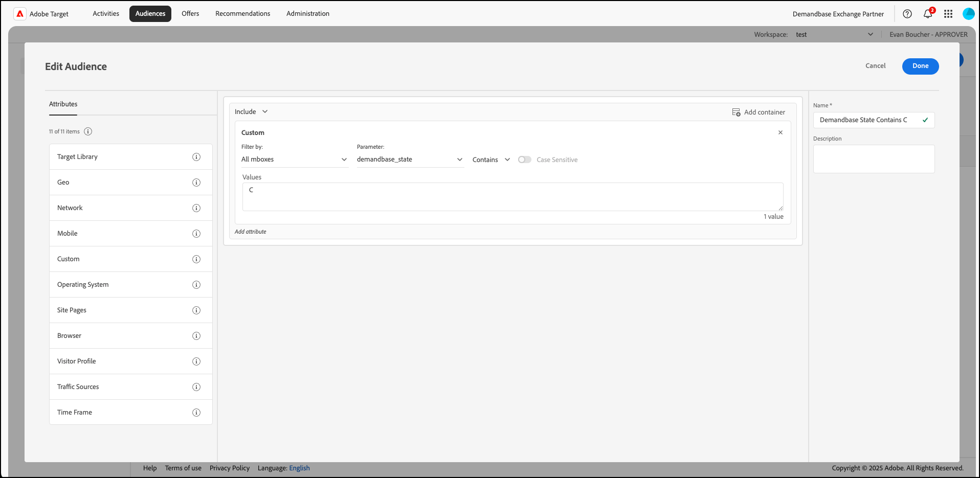980x478 pixels.
Task: Open the demandbase_state parameter dropdown
Action: click(410, 160)
